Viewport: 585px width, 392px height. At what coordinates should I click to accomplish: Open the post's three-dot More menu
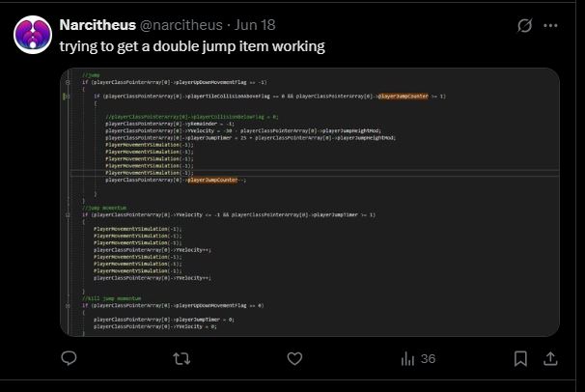click(550, 26)
